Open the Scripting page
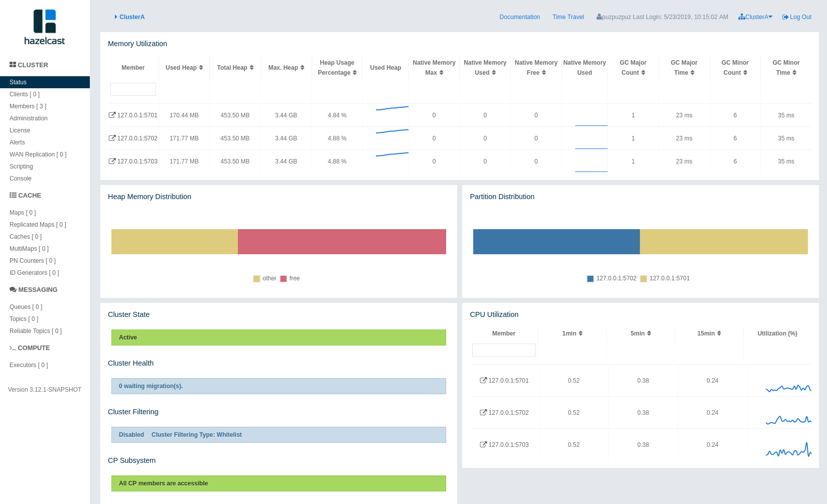 (21, 166)
